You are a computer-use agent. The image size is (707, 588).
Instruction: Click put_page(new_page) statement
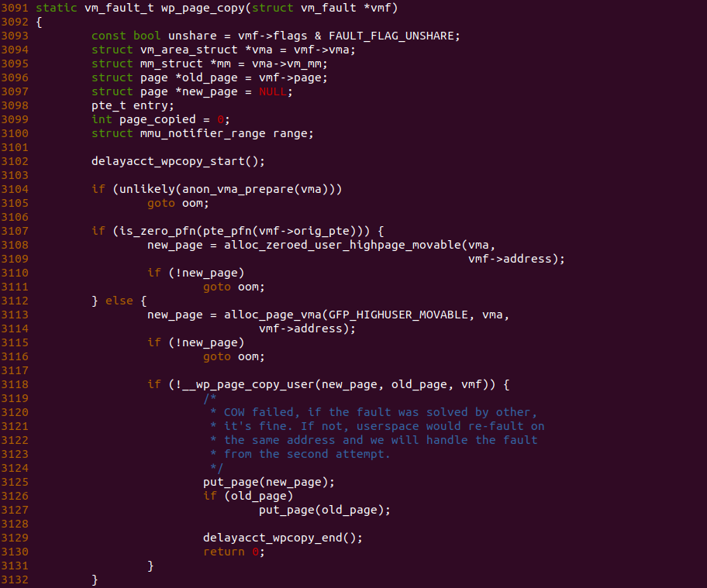coord(269,482)
